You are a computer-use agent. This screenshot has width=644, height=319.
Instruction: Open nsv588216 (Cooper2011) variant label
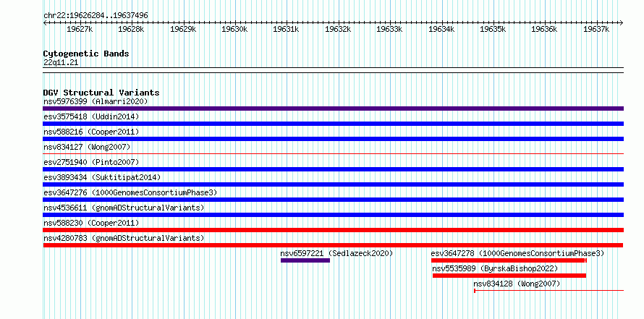pyautogui.click(x=91, y=132)
